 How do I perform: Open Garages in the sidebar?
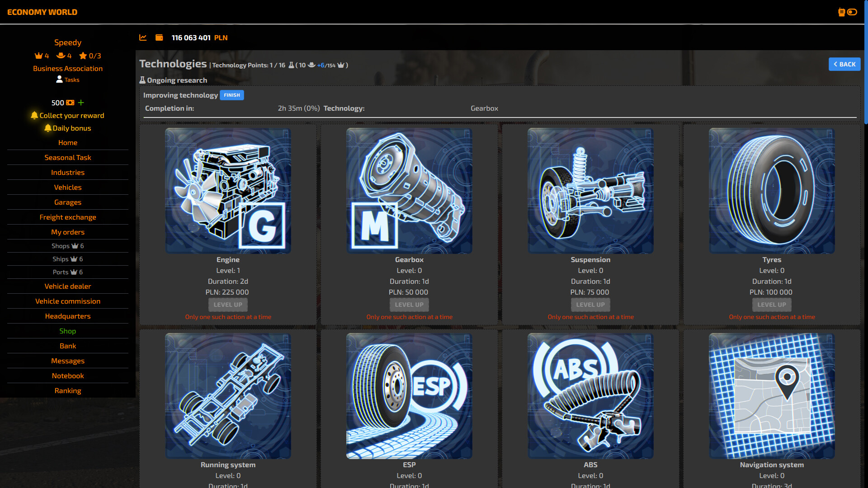coord(68,202)
